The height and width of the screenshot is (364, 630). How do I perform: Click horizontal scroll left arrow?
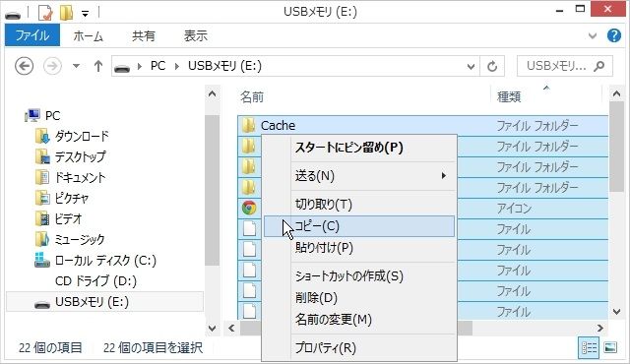tap(231, 328)
